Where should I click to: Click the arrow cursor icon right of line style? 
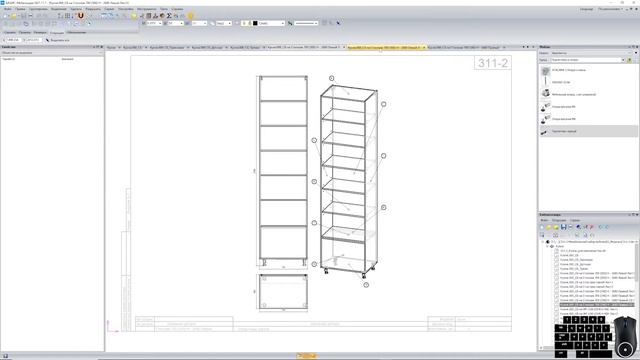point(338,23)
